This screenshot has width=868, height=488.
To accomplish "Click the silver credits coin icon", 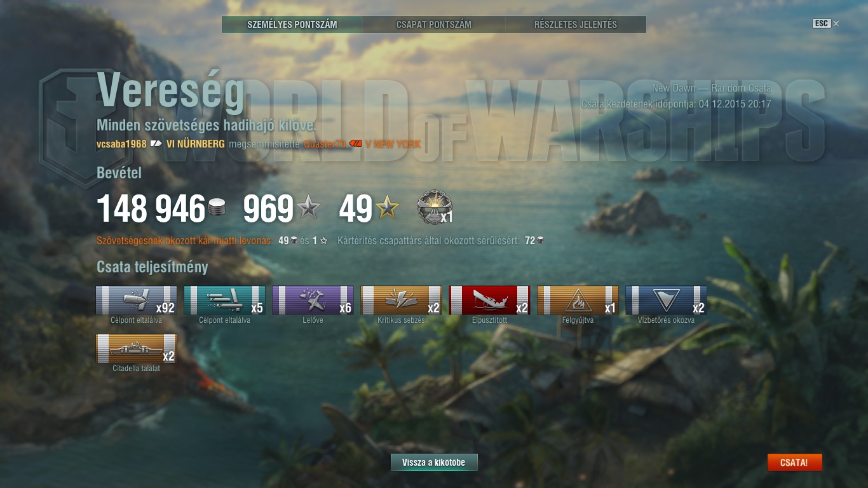I will 217,209.
